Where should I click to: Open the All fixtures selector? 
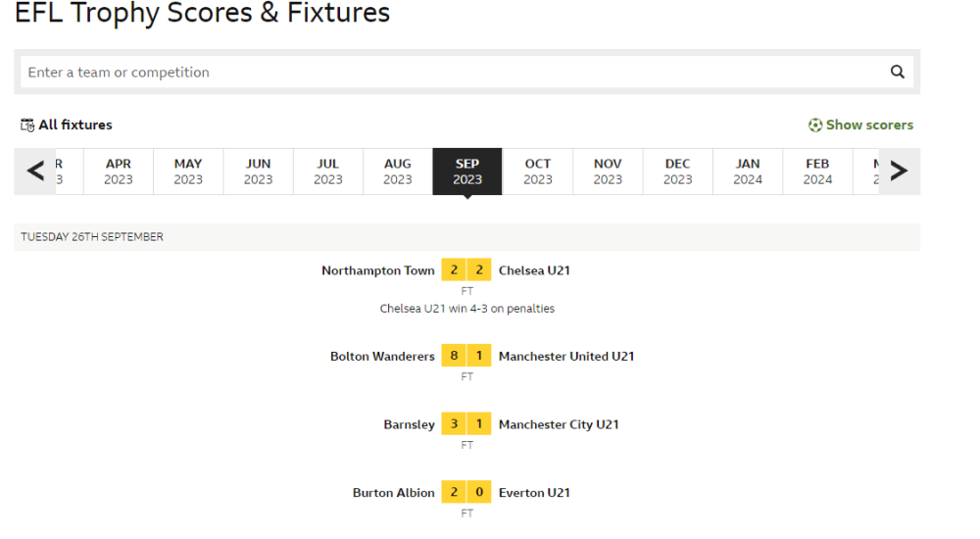[67, 125]
